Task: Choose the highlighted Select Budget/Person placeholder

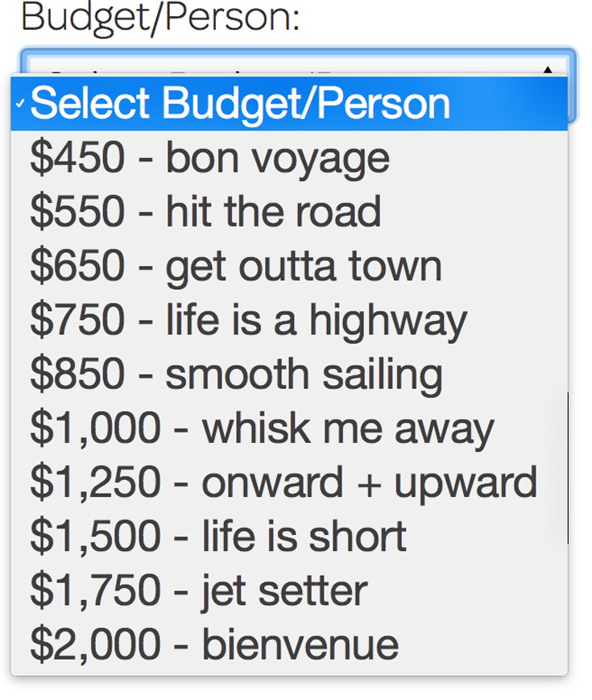Action: point(240,104)
